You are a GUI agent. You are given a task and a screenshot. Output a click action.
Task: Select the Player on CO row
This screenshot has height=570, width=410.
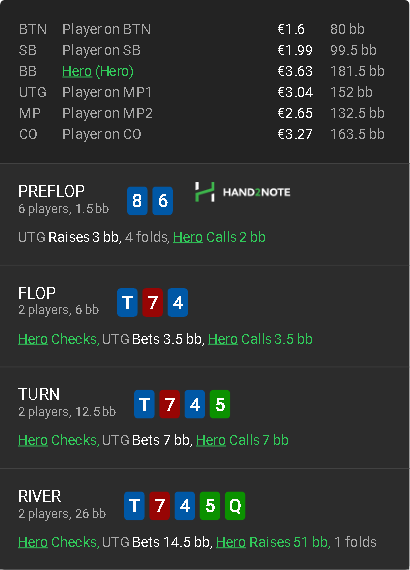tap(202, 134)
